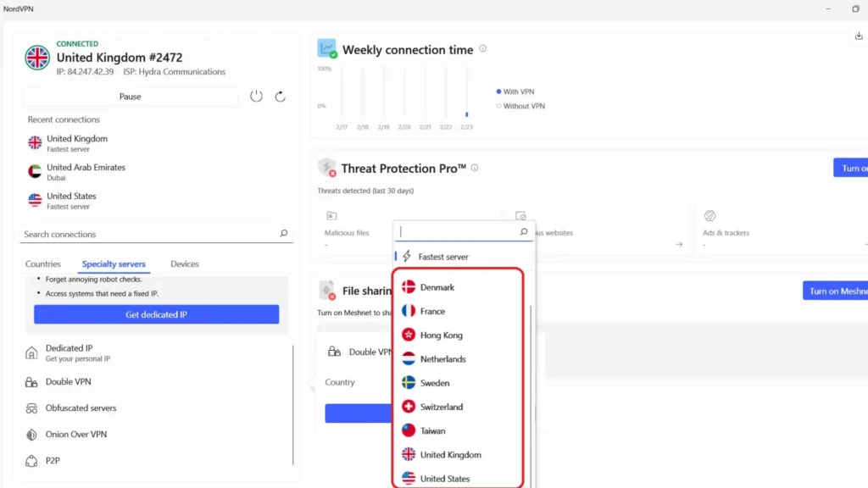868x488 pixels.
Task: Click the search magnifier in Search connections
Action: 283,234
